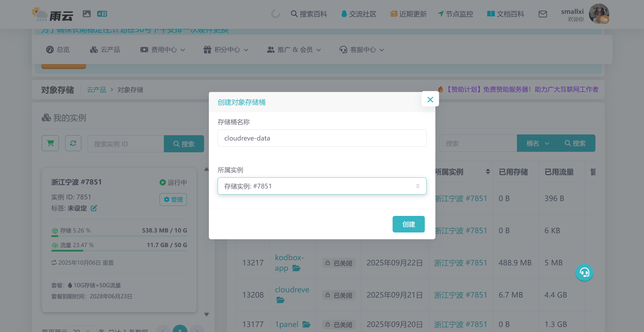The height and width of the screenshot is (332, 644).
Task: Click the shopping cart purchase icon
Action: point(50,143)
